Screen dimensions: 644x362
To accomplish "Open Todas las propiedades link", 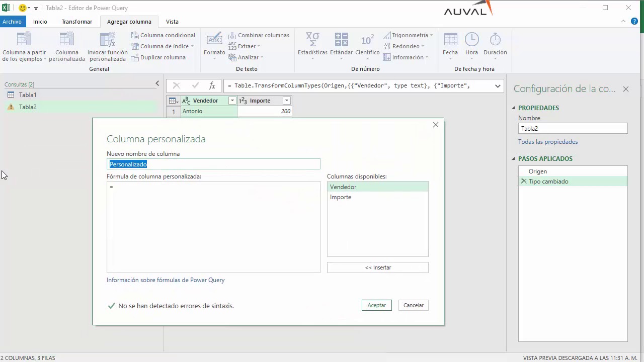I will tap(548, 142).
